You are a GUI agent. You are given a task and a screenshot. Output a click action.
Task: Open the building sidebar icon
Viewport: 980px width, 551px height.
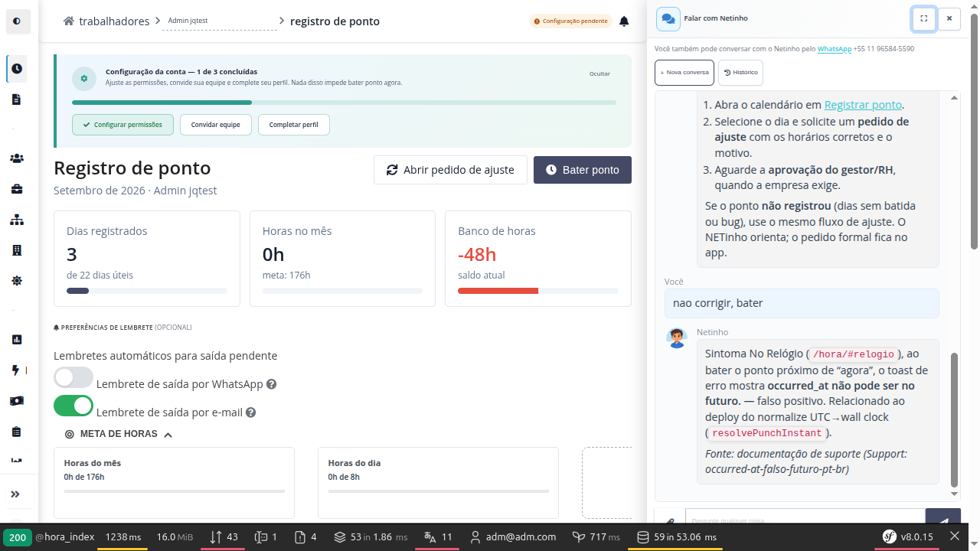(x=17, y=250)
